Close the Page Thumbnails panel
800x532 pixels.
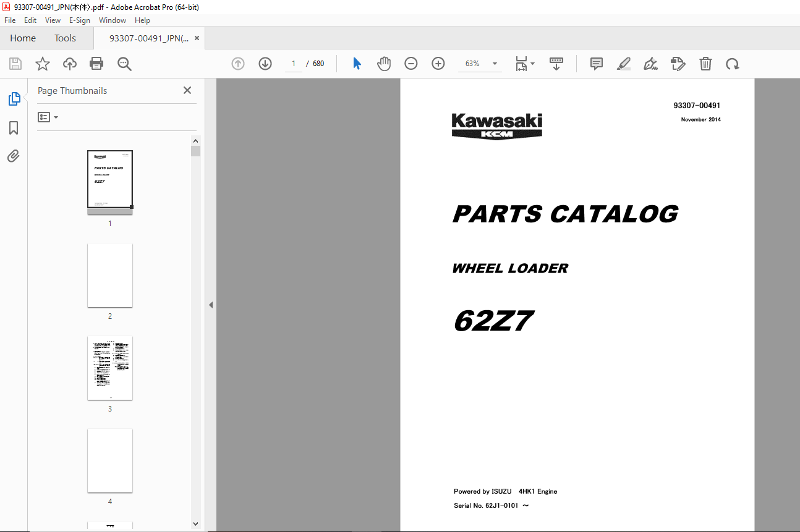pyautogui.click(x=187, y=90)
